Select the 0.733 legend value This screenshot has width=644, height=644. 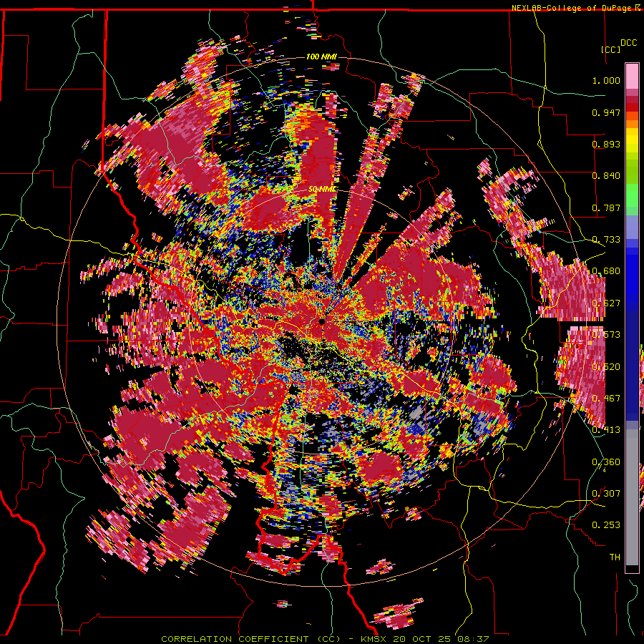tap(606, 240)
